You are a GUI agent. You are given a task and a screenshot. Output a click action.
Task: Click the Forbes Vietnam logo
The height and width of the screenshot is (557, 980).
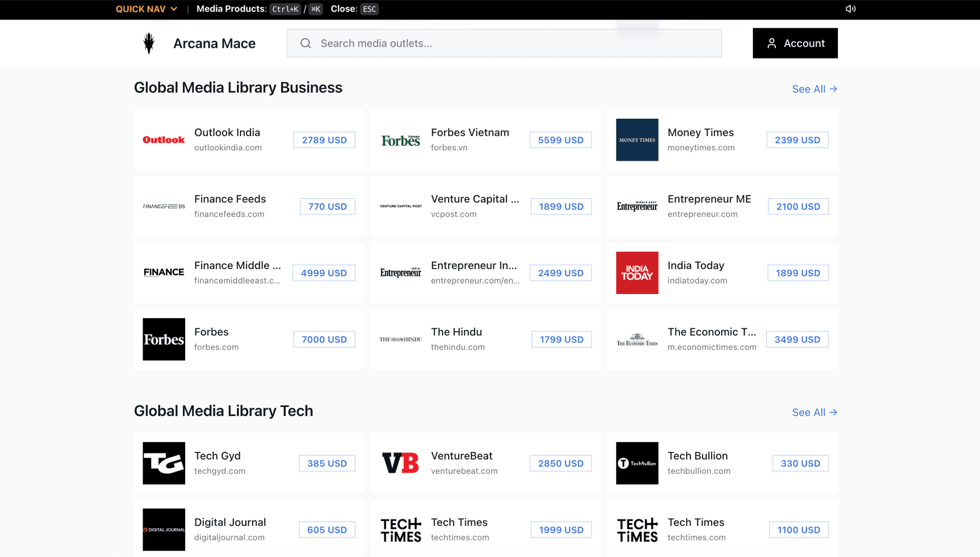coord(401,140)
